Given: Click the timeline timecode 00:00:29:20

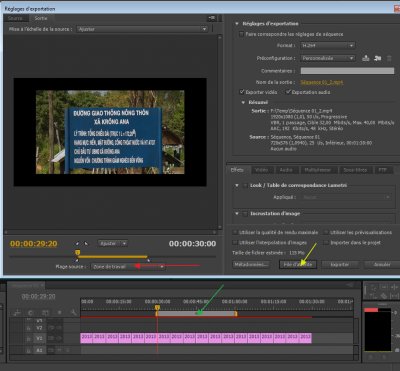Looking at the screenshot, I should (39, 296).
